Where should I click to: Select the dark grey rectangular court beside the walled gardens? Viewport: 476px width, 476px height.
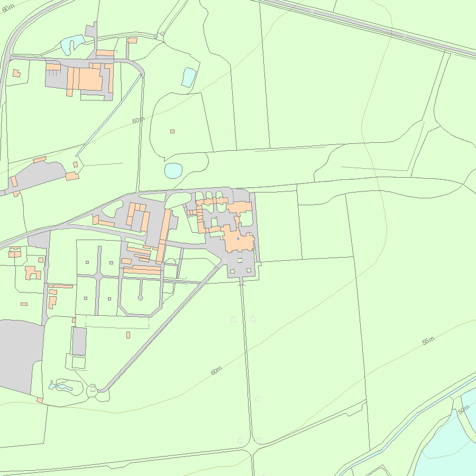pos(79,341)
